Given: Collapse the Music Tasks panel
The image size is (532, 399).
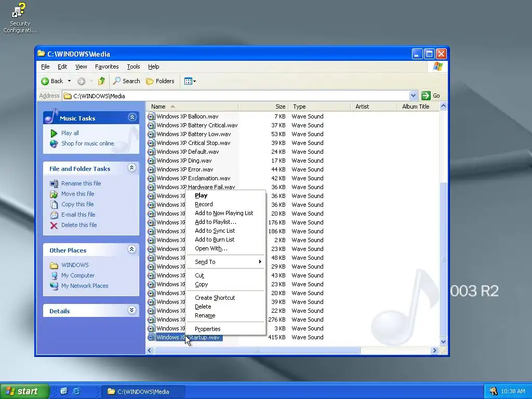Looking at the screenshot, I should [x=132, y=117].
